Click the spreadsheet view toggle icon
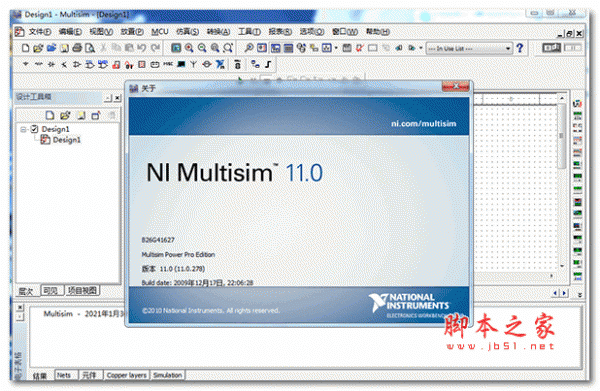 pyautogui.click(x=288, y=48)
